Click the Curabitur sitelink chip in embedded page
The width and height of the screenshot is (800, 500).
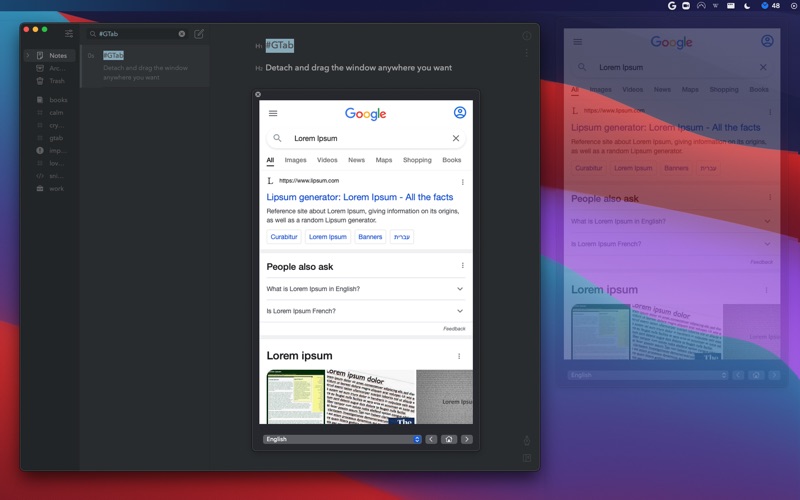coord(284,237)
